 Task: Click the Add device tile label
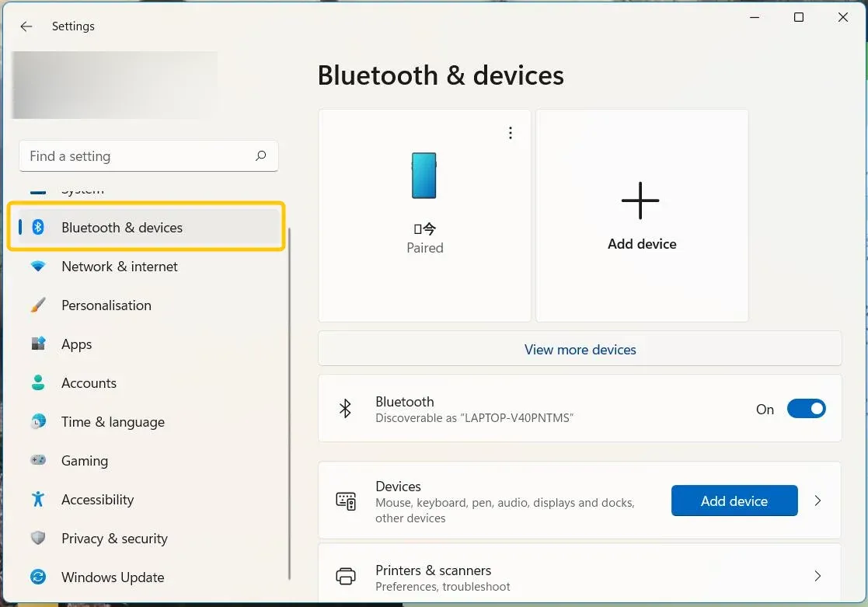click(x=642, y=244)
